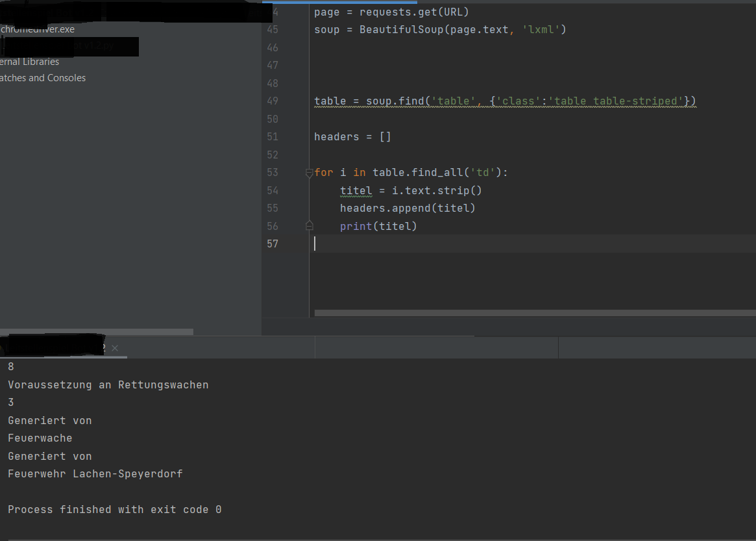Collapse the for loop using the fold arrow on line 53

point(308,172)
